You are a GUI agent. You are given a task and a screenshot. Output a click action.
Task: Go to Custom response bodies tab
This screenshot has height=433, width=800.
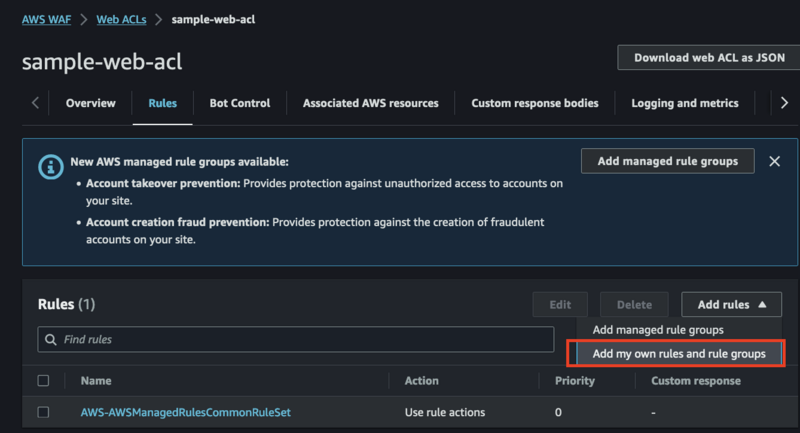[535, 103]
